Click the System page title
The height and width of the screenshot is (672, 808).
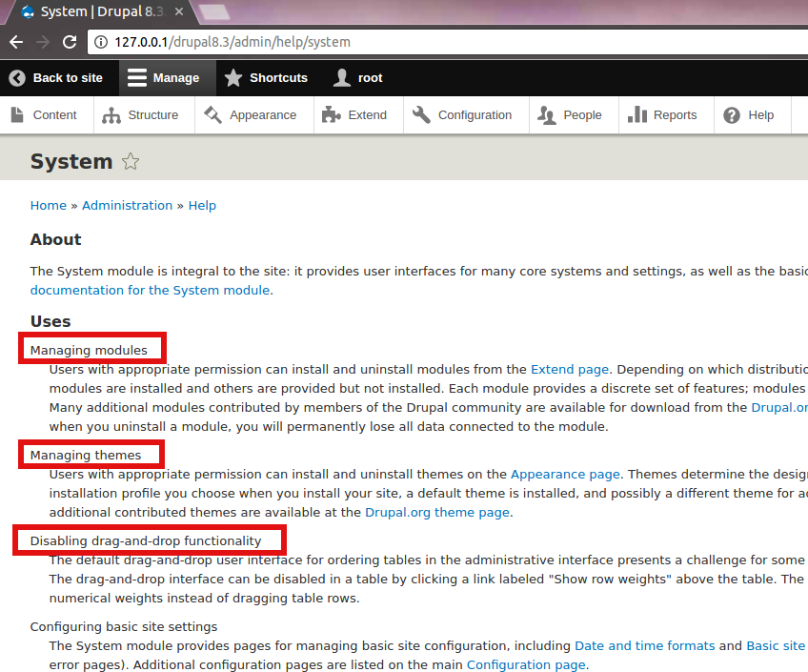(71, 161)
